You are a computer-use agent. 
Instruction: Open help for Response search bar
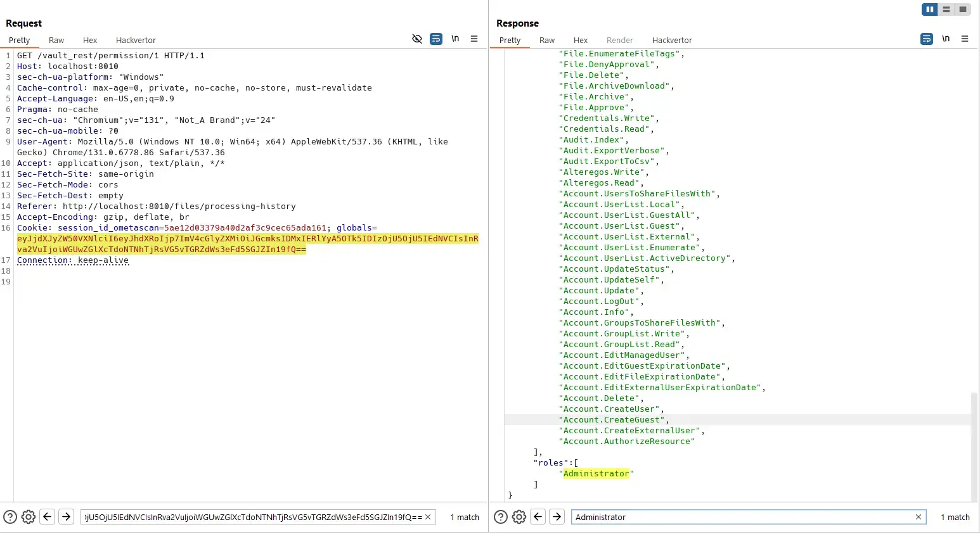[501, 517]
